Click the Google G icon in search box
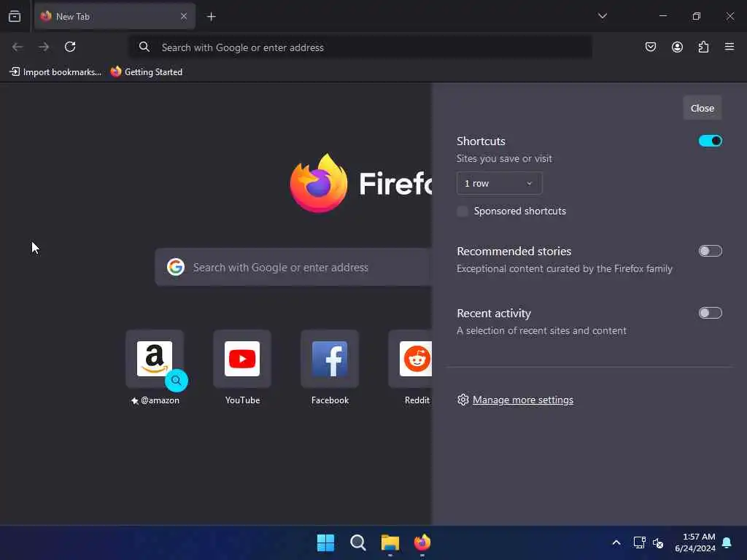This screenshot has height=560, width=747. 175,267
